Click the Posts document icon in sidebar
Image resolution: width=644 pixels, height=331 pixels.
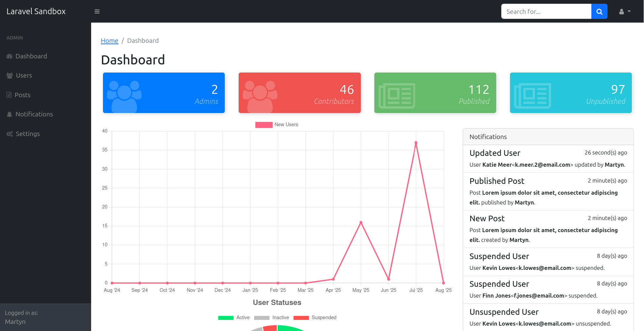pos(9,95)
